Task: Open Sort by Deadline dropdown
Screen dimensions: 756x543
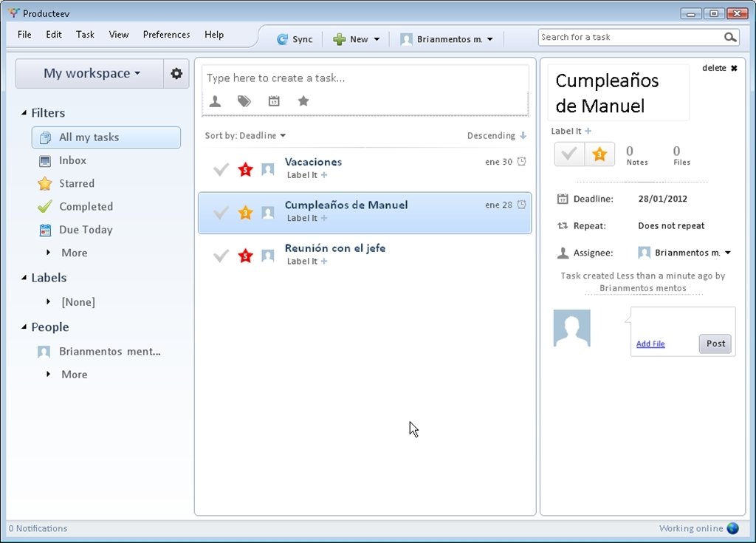Action: [x=245, y=136]
